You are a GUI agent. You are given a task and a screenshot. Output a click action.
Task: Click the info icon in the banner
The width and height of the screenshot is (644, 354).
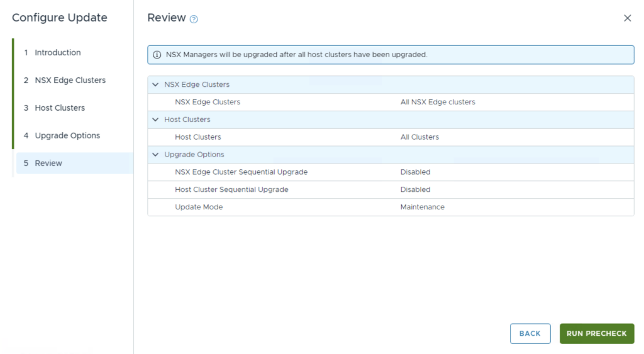point(157,55)
